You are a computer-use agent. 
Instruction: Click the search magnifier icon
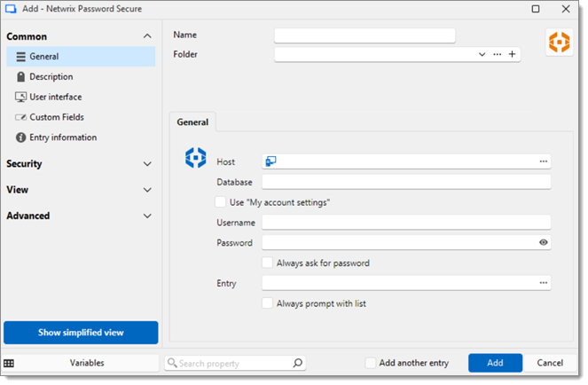(298, 363)
